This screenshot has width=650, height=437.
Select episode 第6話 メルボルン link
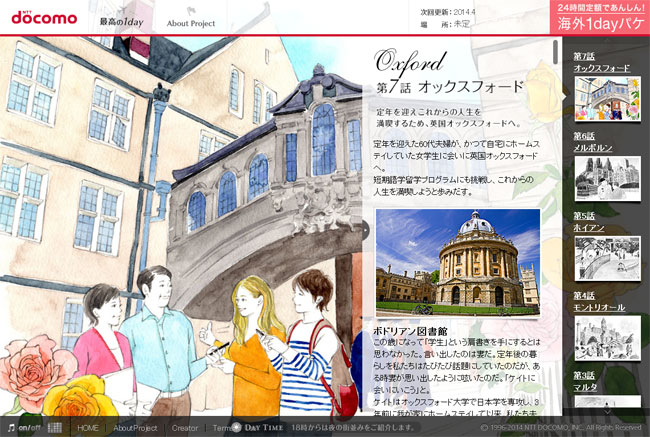click(x=592, y=141)
